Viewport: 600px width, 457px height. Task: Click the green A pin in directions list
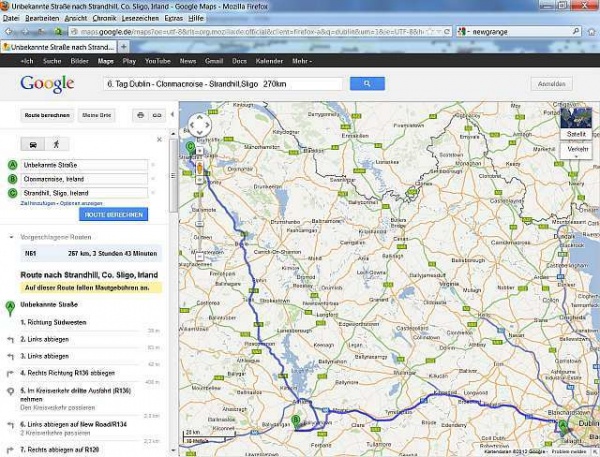coord(10,308)
